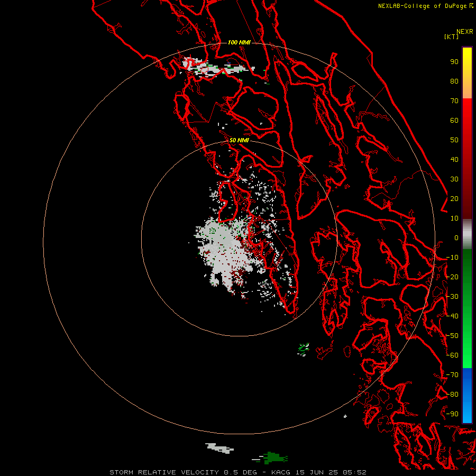Click the 90 value on the velocity scale

tap(454, 62)
